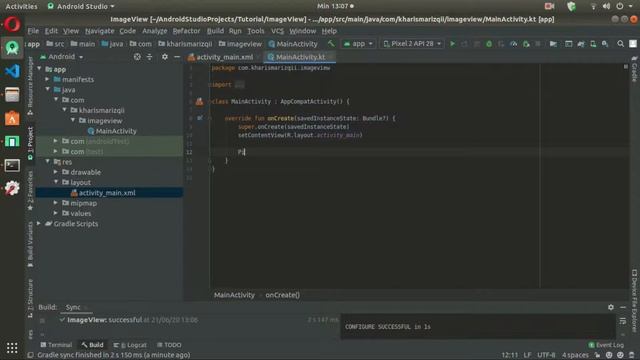640x360 pixels.
Task: Open Terminal app from the Ubuntu dock
Action: coord(12,165)
